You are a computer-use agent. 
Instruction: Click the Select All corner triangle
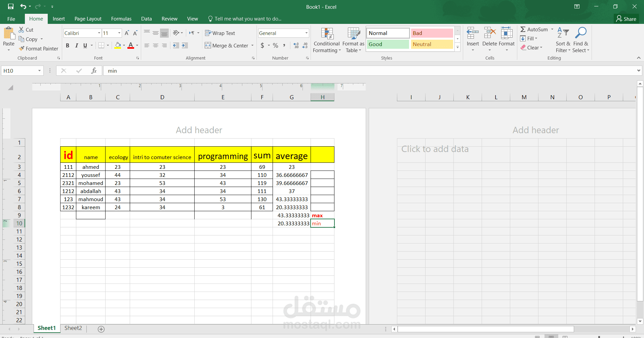tap(10, 87)
